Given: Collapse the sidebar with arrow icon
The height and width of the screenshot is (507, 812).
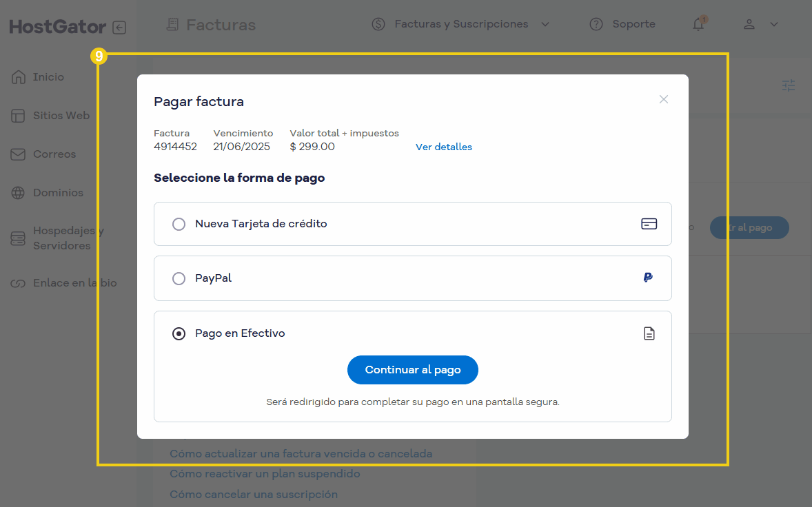Looking at the screenshot, I should [x=120, y=28].
